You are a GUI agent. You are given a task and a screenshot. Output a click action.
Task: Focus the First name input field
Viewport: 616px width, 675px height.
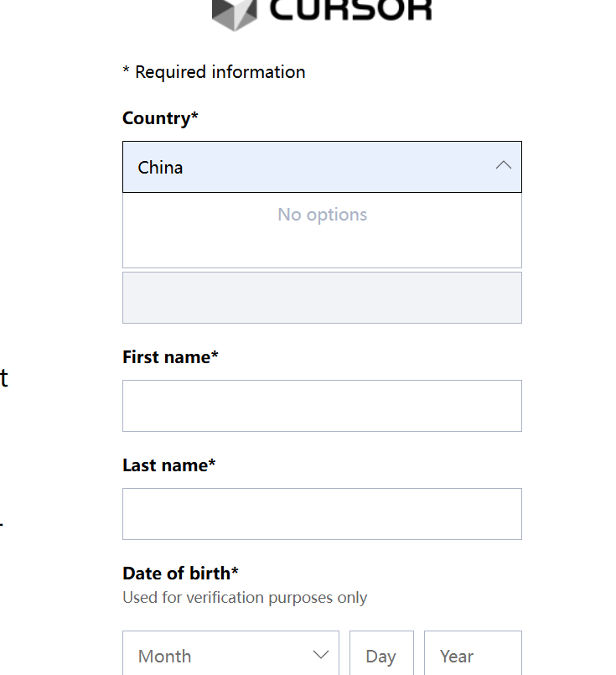[x=322, y=406]
